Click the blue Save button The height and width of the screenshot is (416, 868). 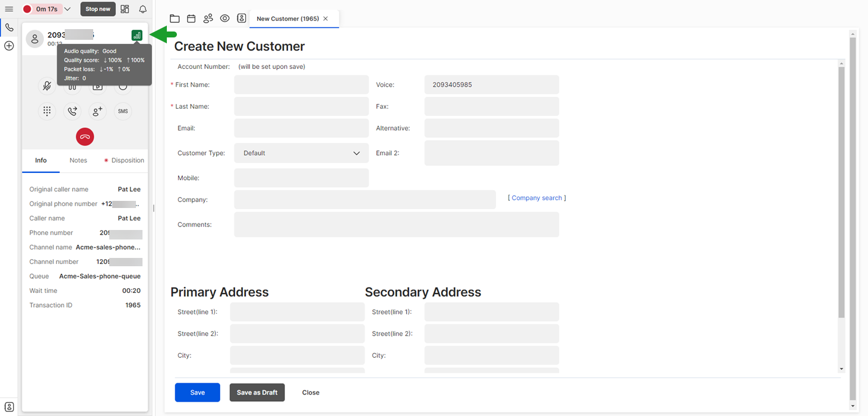tap(198, 392)
